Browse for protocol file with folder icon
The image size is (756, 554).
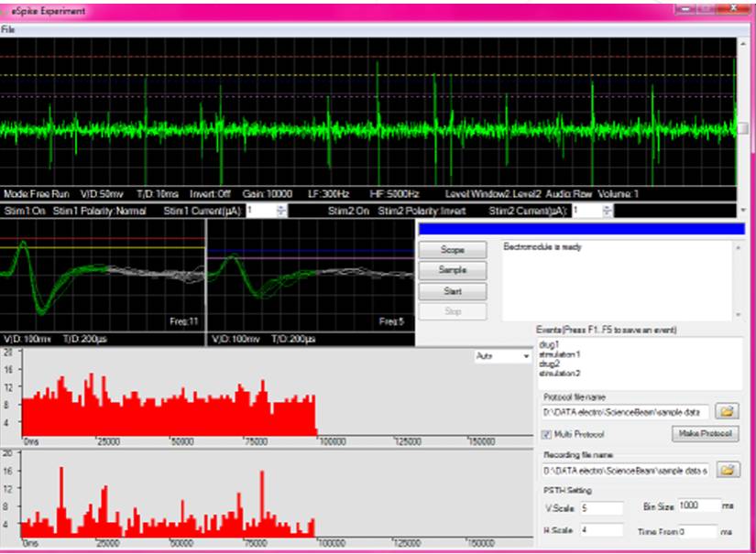coord(727,411)
